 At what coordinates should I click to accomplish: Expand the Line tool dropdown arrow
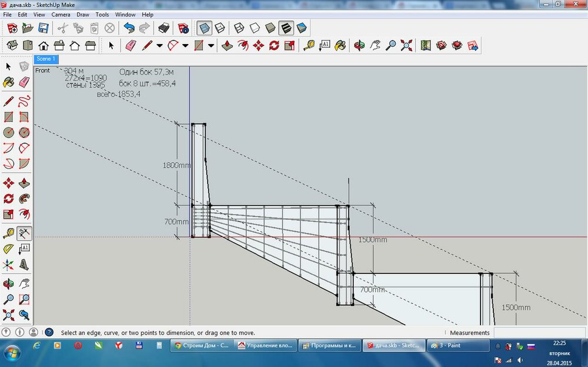point(160,45)
